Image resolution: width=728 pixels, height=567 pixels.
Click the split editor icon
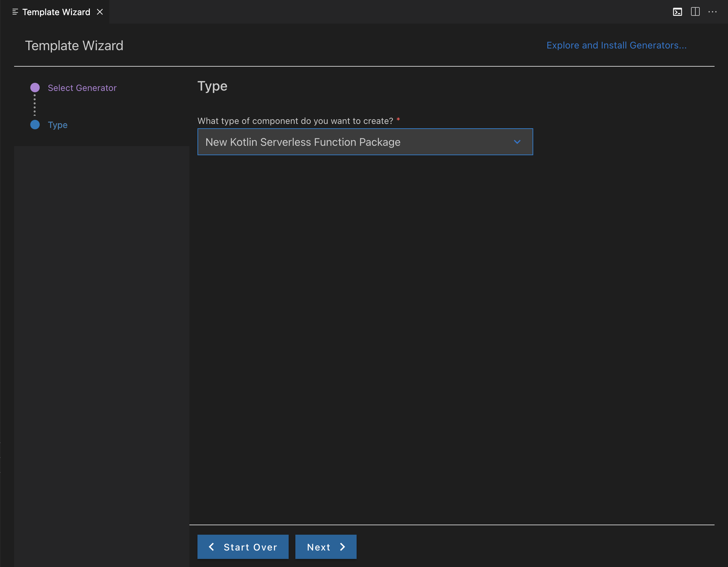695,12
